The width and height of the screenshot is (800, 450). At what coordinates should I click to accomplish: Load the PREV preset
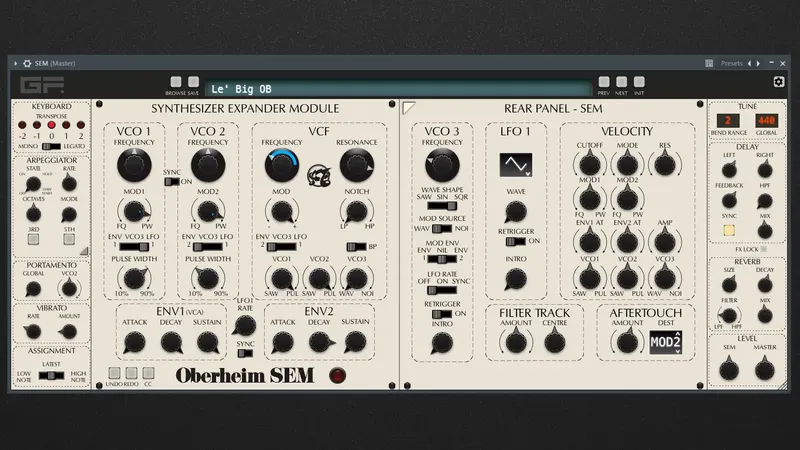coord(604,82)
